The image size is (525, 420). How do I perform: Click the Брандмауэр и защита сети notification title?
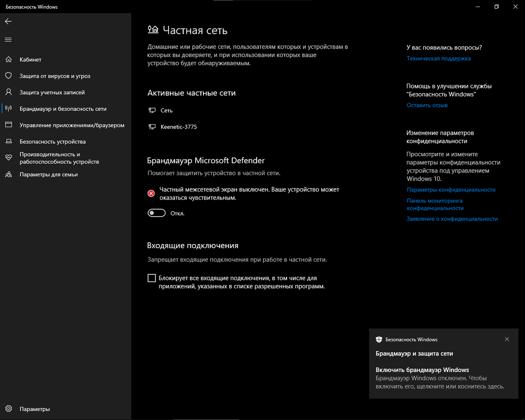pos(414,353)
